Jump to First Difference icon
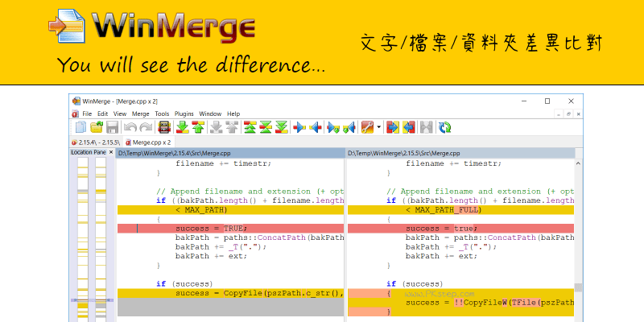 coord(250,127)
